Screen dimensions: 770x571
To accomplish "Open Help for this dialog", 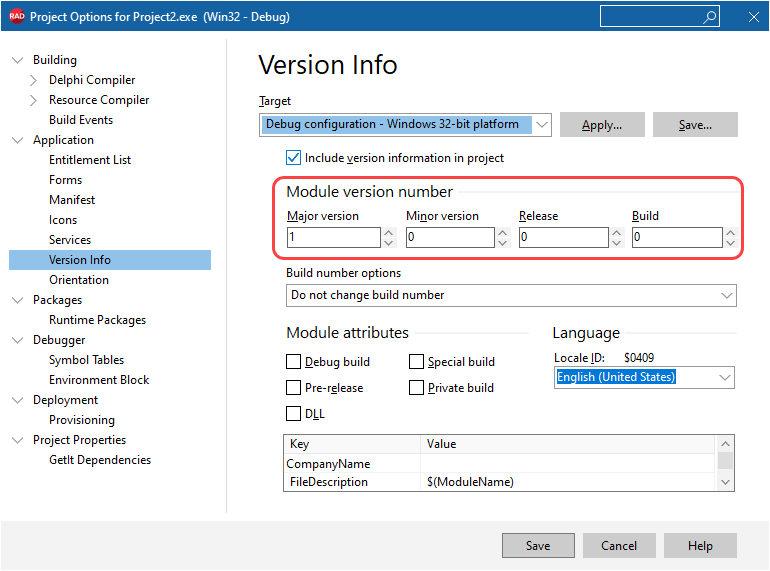I will (x=700, y=545).
